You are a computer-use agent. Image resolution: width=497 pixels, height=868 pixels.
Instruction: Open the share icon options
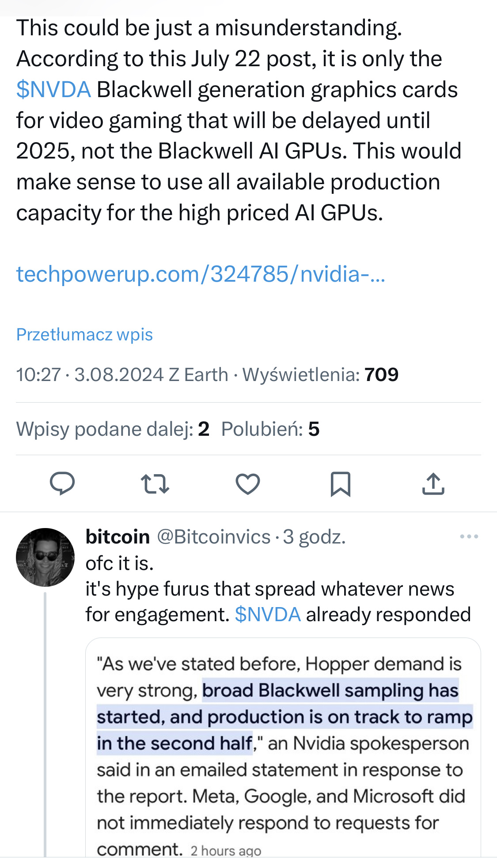433,483
